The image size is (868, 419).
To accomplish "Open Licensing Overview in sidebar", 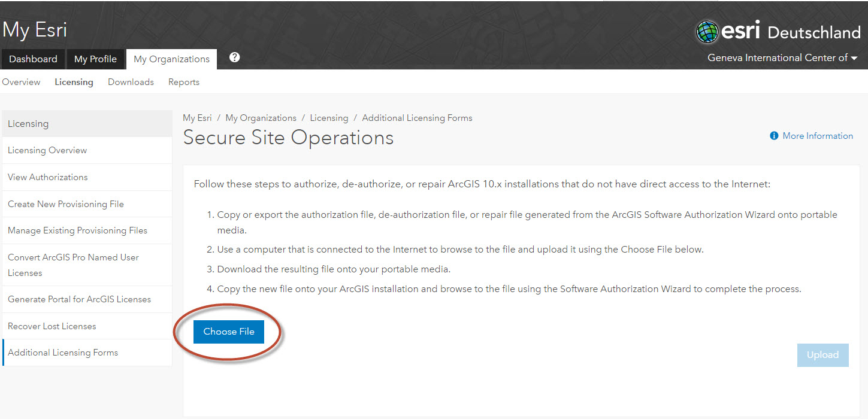I will pos(47,150).
